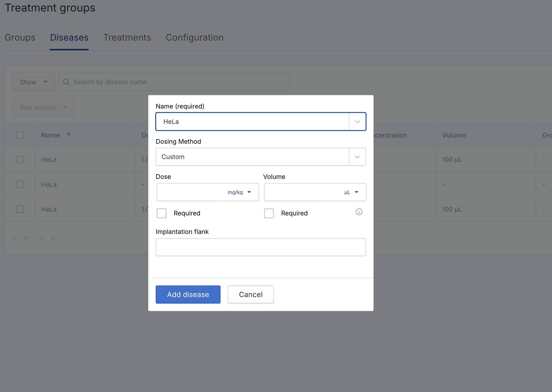The height and width of the screenshot is (392, 552).
Task: Sort by Name column arrows
Action: click(x=69, y=135)
